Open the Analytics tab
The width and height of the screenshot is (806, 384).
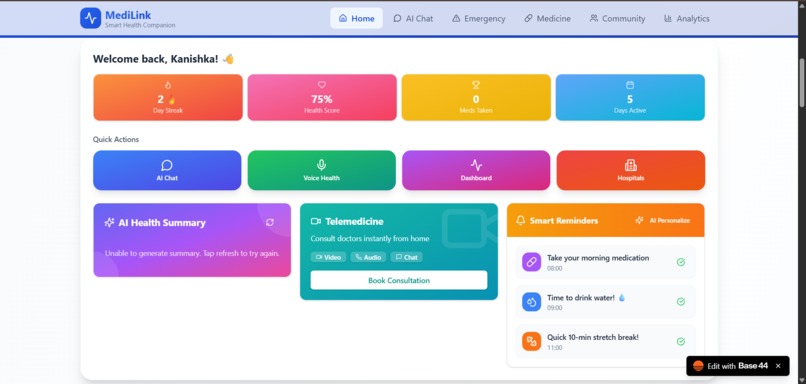[687, 19]
